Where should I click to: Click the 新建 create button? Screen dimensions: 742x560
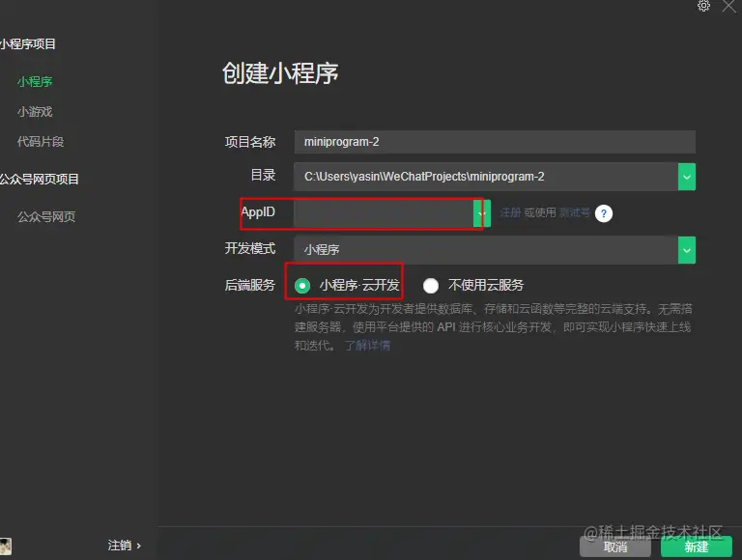click(x=697, y=547)
